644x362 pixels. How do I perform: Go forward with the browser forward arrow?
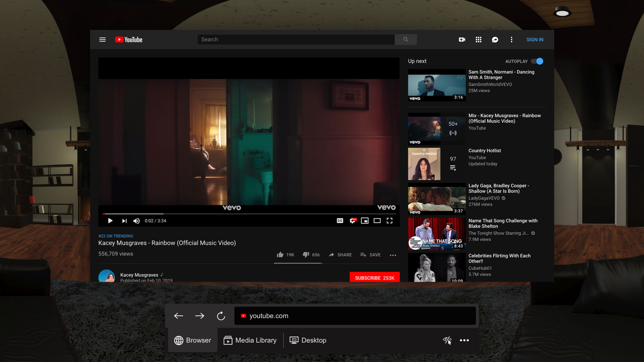pos(200,316)
